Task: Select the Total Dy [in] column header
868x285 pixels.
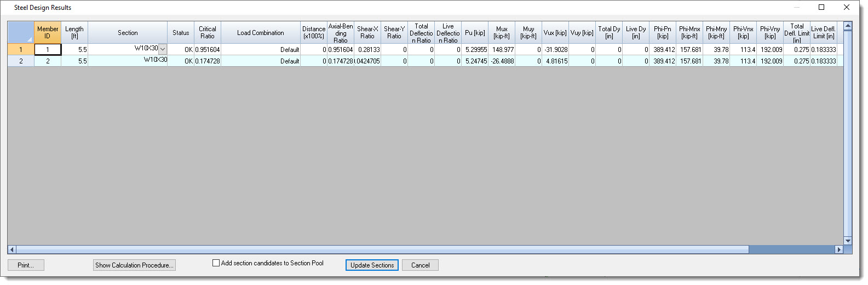Action: point(609,33)
